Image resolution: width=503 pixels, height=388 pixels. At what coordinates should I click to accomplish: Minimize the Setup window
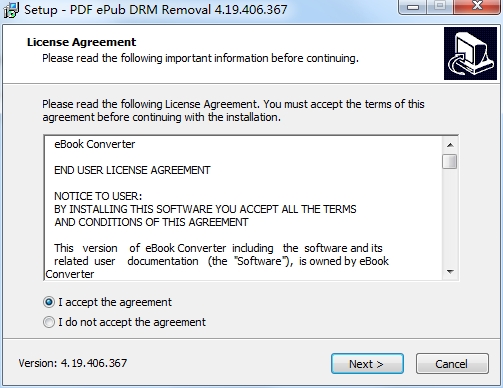pos(413,7)
